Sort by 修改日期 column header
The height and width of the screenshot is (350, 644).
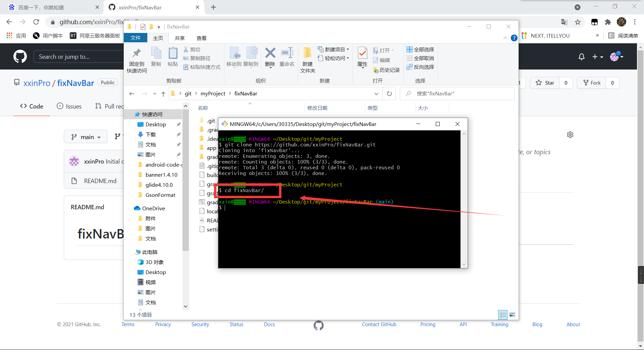[317, 108]
